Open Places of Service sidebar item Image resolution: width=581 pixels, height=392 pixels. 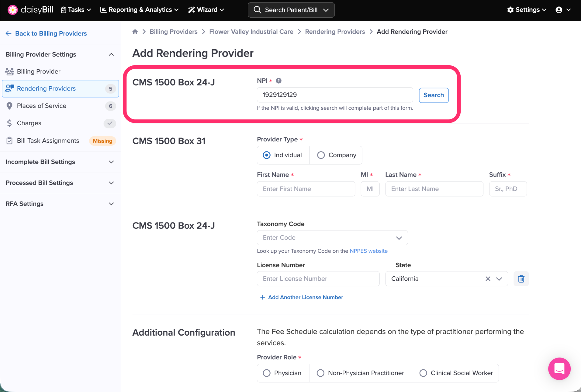click(42, 106)
